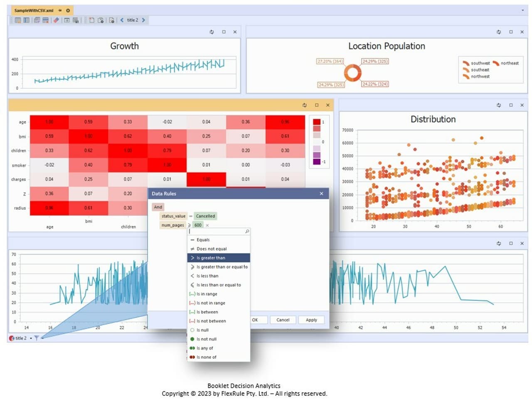Toggle the northeast series in the legend
The height and width of the screenshot is (401, 532).
point(510,63)
